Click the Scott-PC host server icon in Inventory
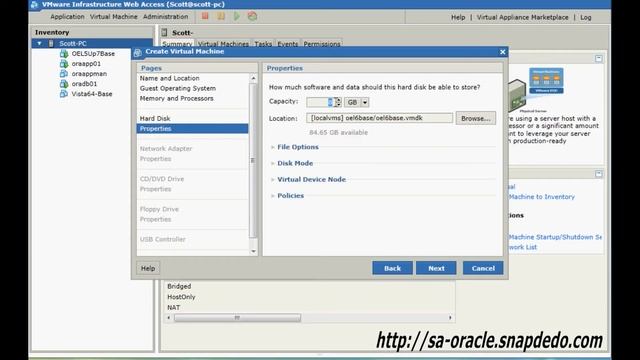The height and width of the screenshot is (360, 640). [51, 43]
